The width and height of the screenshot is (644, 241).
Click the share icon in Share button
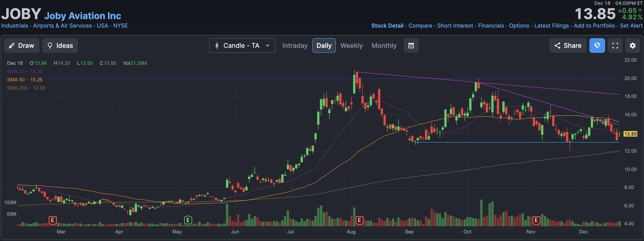(x=557, y=45)
